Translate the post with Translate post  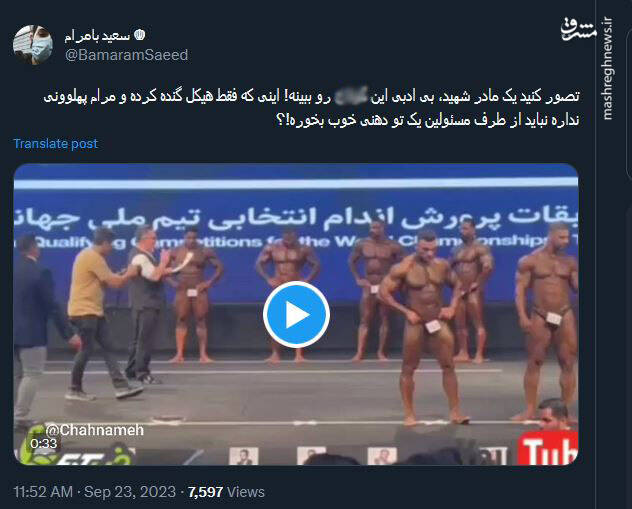56,143
